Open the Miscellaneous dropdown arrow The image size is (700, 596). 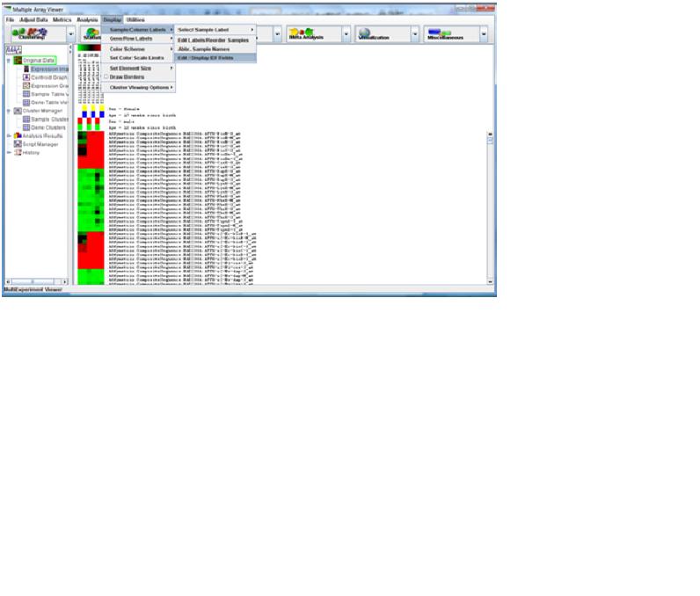(484, 36)
